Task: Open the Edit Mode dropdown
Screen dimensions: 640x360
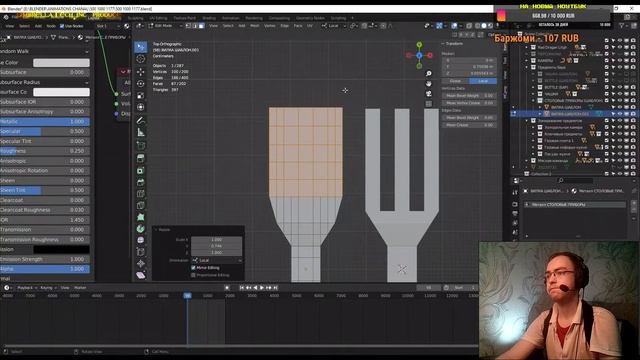Action: pos(165,26)
